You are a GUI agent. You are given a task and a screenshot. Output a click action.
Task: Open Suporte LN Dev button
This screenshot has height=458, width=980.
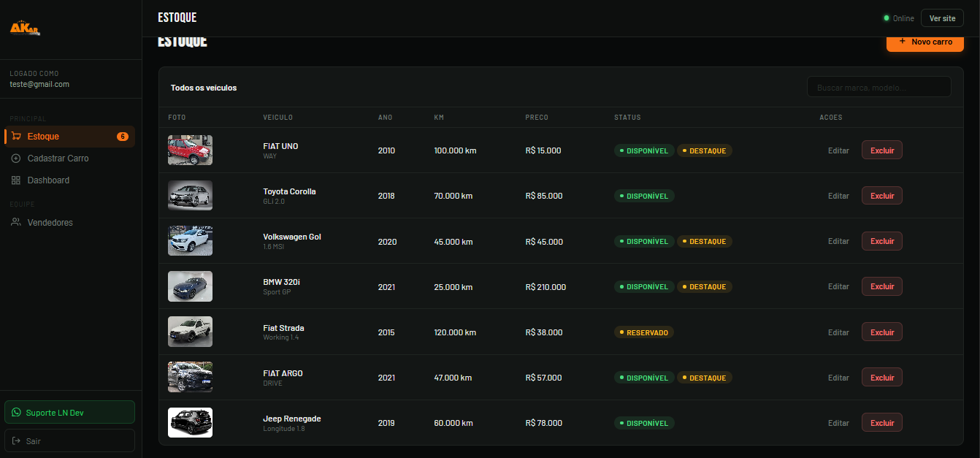69,413
